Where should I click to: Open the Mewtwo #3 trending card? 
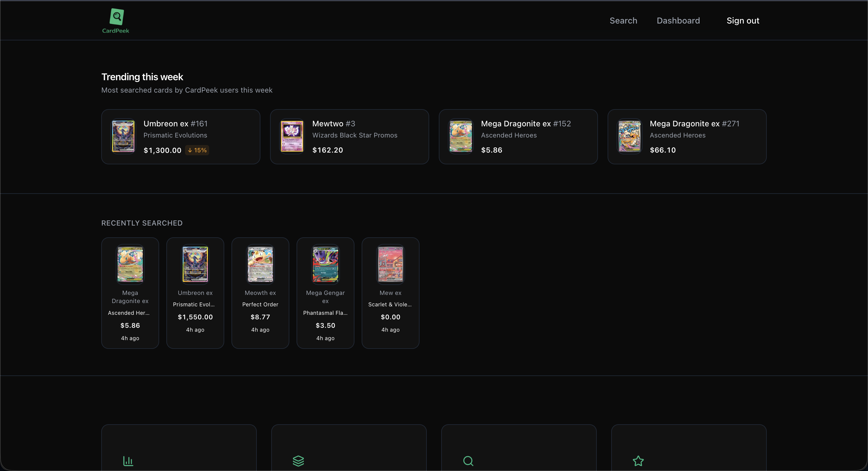[349, 137]
